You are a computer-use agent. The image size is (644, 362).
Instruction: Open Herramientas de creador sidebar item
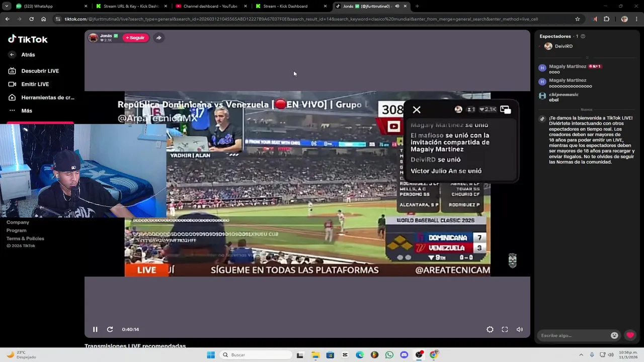coord(41,98)
